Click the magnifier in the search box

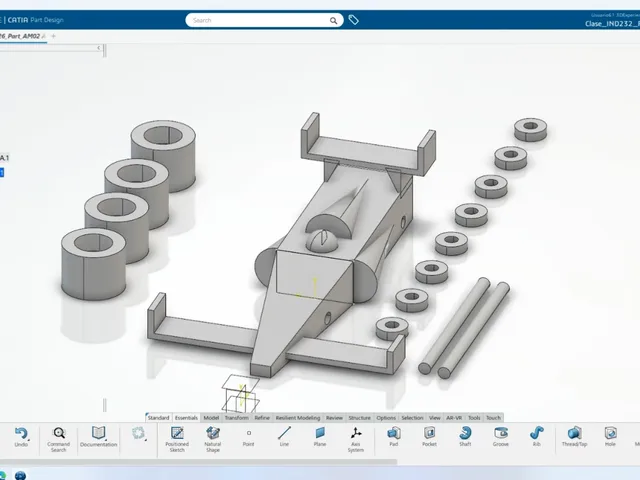tap(333, 20)
